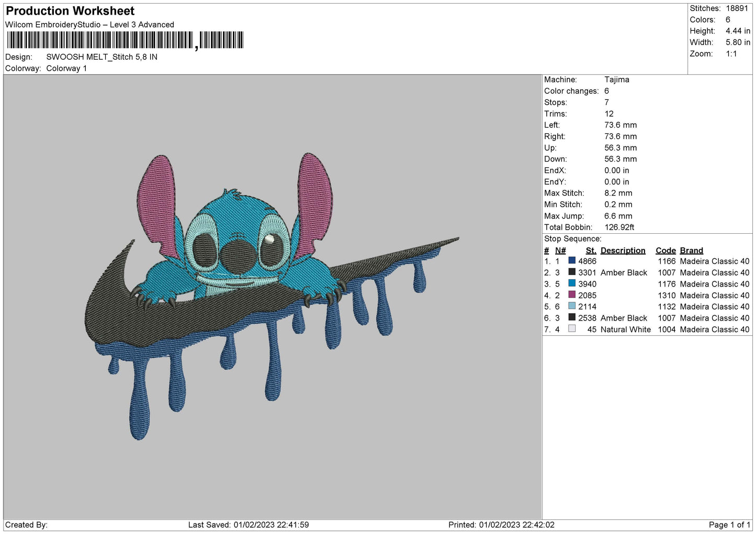Screen dimensions: 756x534
Task: Click the Code column header
Action: tap(665, 251)
